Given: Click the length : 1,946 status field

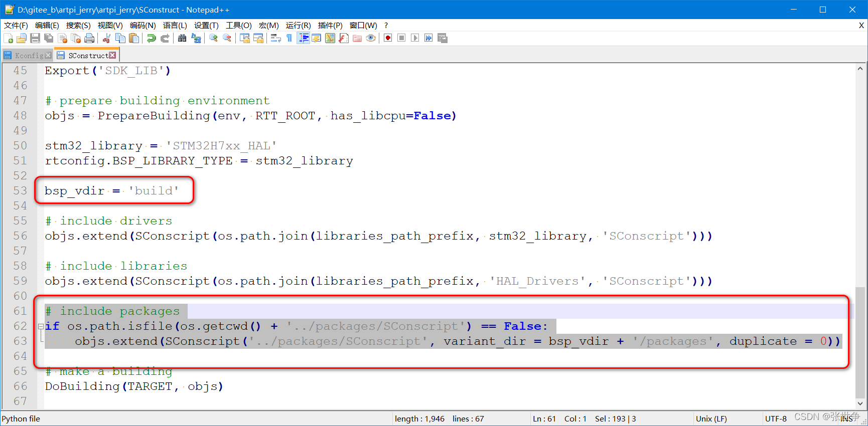Looking at the screenshot, I should [x=419, y=418].
